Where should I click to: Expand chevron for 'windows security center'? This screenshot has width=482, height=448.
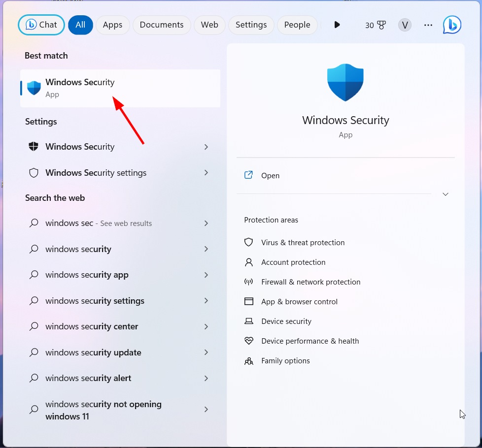207,326
